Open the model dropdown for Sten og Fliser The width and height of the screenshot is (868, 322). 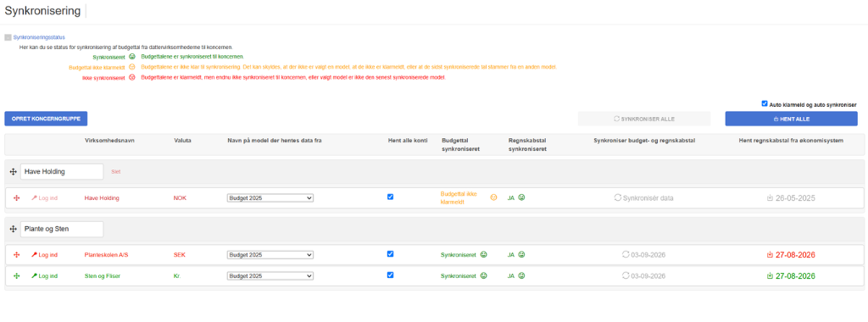pyautogui.click(x=270, y=276)
